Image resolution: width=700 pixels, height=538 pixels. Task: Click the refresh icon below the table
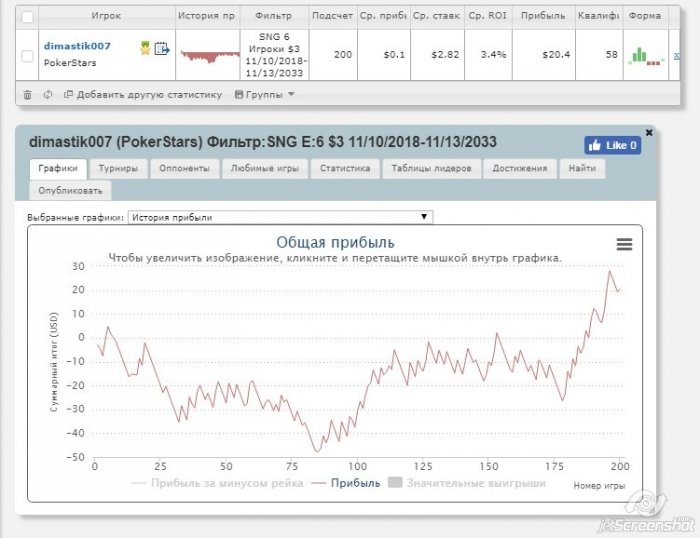48,95
